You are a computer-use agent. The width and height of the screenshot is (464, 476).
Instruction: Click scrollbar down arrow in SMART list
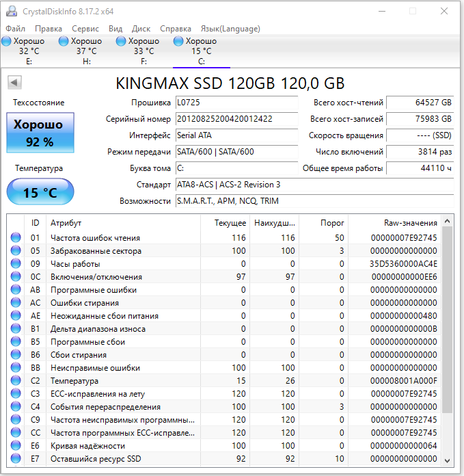click(x=447, y=460)
